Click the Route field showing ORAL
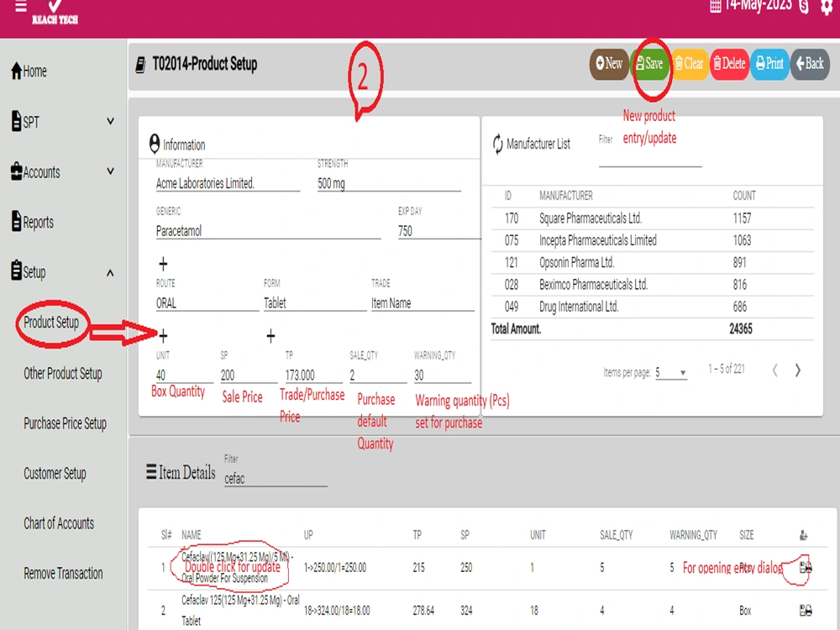 (x=207, y=303)
